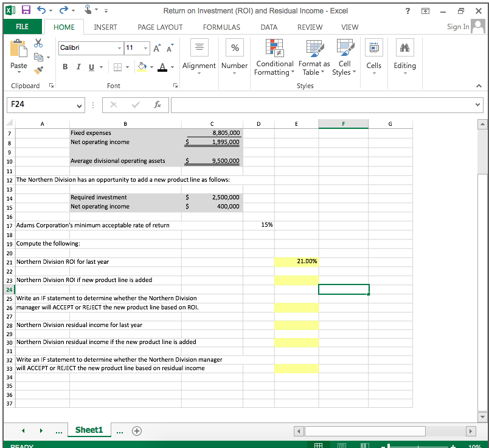Click the Insert Function fx button
This screenshot has height=448, width=489.
(x=156, y=105)
